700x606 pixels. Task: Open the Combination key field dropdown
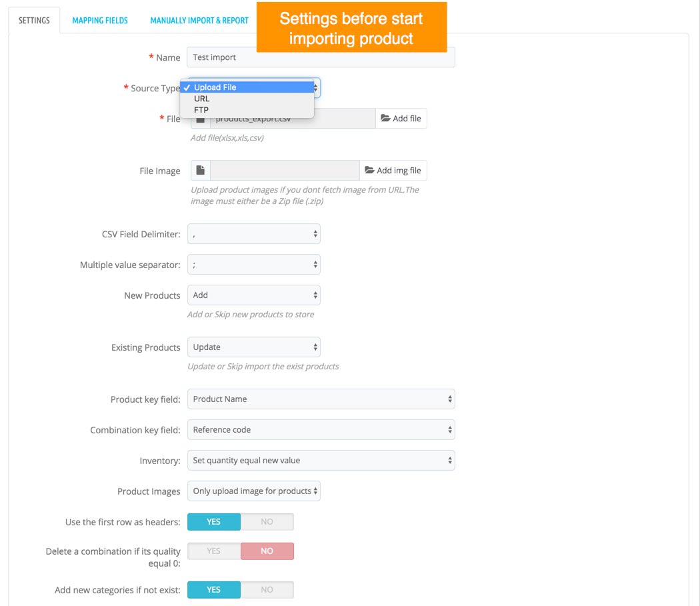point(321,430)
